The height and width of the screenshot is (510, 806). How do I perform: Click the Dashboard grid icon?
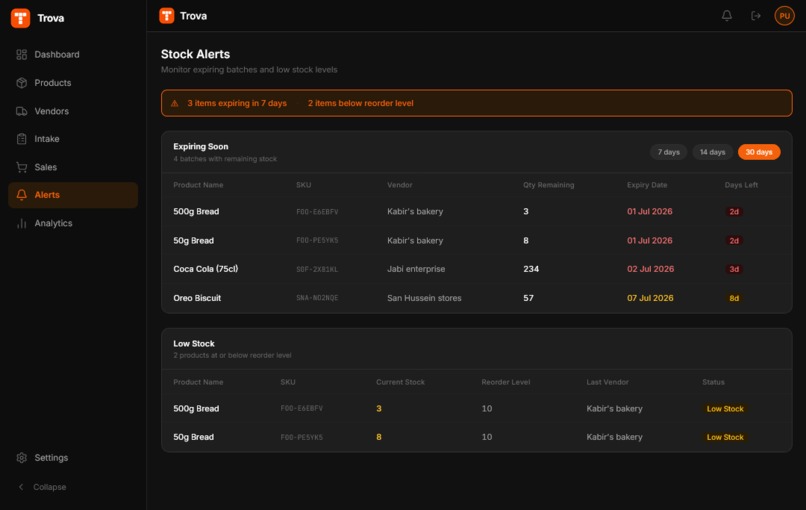coord(22,54)
